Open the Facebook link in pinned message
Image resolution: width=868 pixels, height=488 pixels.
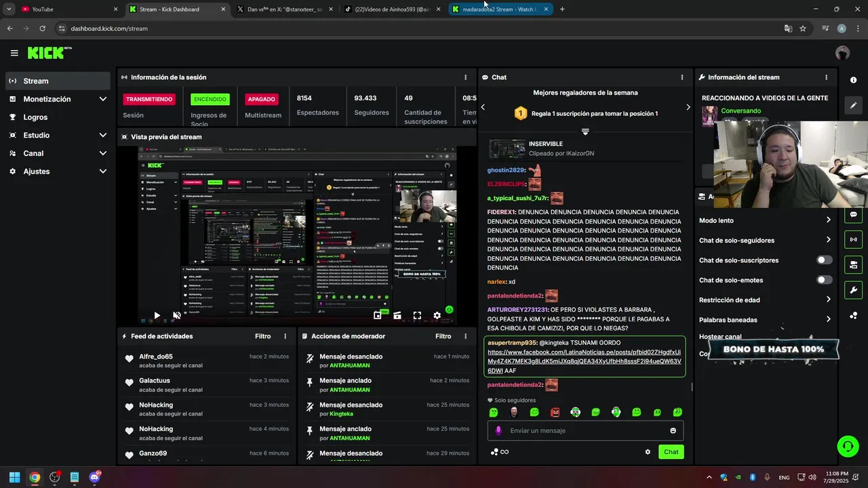coord(584,361)
